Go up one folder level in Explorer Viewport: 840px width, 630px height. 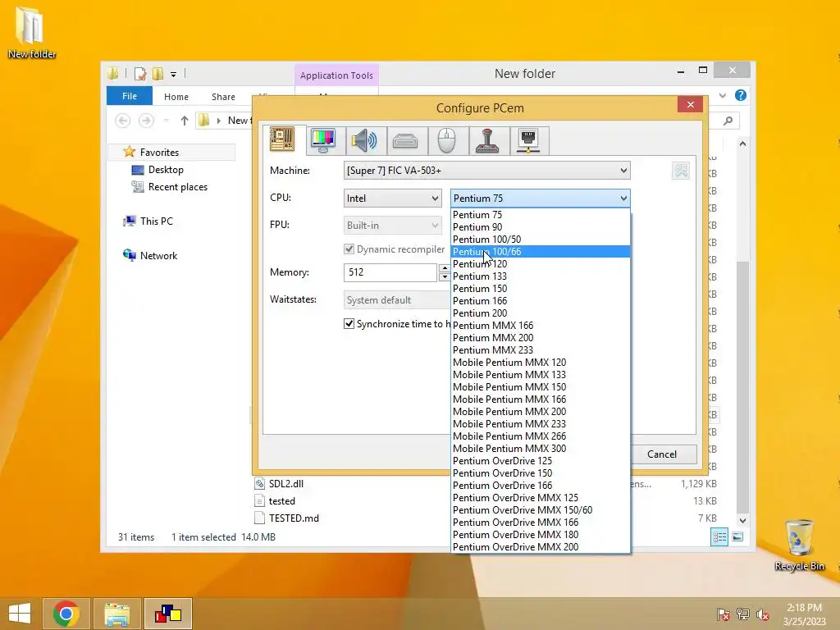[185, 121]
